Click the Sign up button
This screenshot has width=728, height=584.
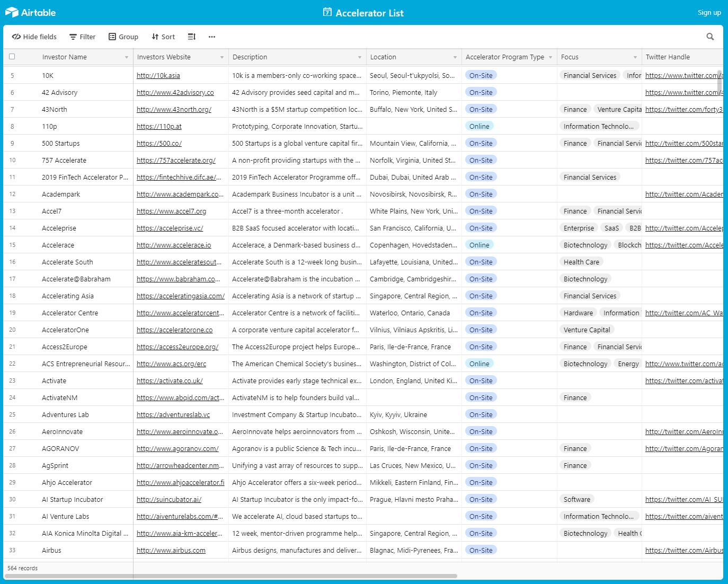[x=709, y=12]
